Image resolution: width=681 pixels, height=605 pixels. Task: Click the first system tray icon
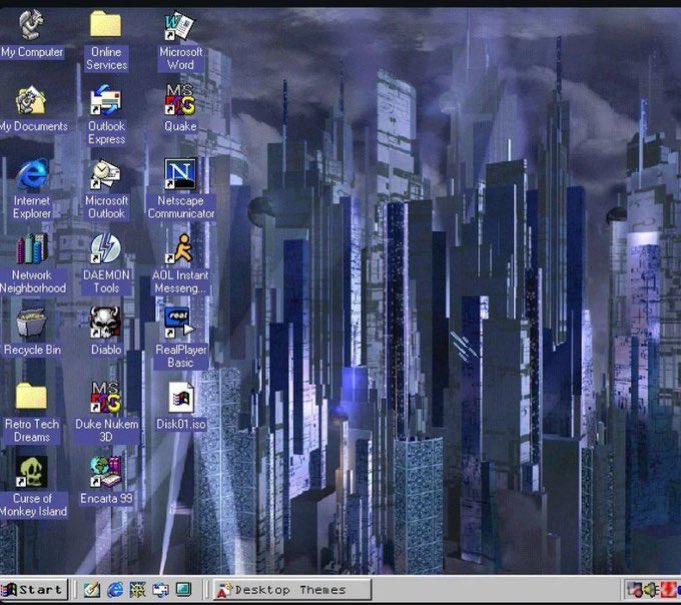pos(635,590)
